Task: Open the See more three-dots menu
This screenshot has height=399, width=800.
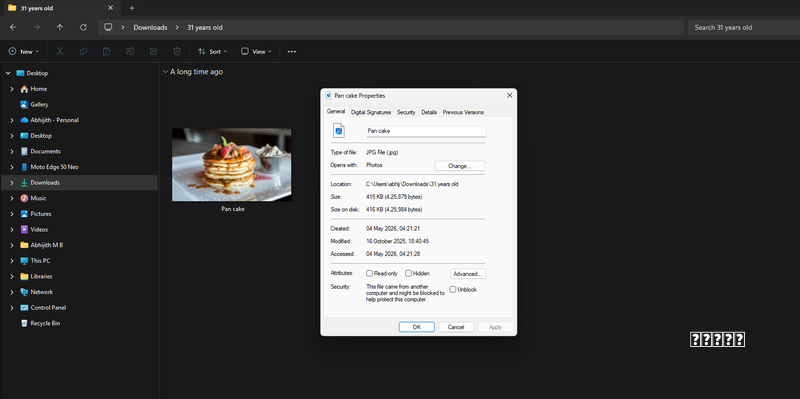Action: [x=291, y=52]
